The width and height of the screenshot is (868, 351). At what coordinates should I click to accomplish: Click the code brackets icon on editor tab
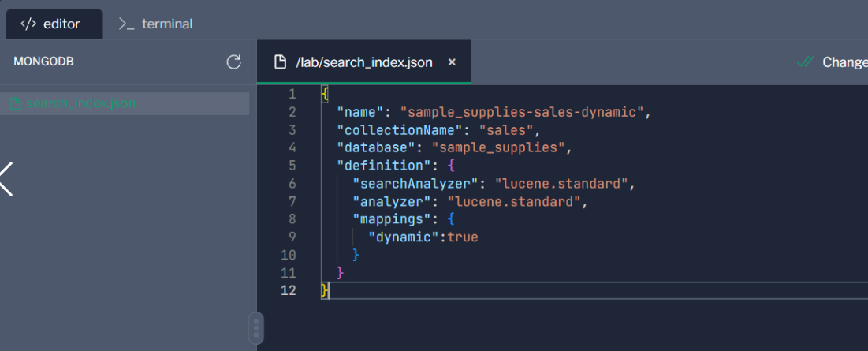[x=28, y=24]
